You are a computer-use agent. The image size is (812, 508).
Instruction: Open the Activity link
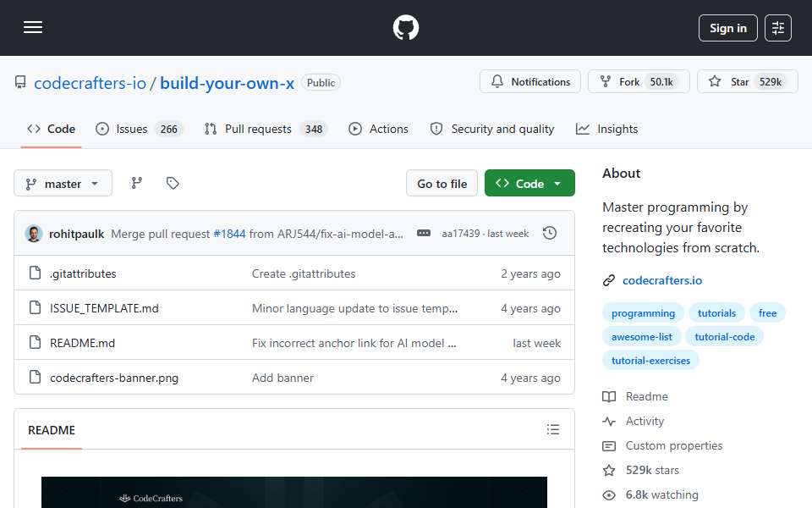(x=634, y=421)
